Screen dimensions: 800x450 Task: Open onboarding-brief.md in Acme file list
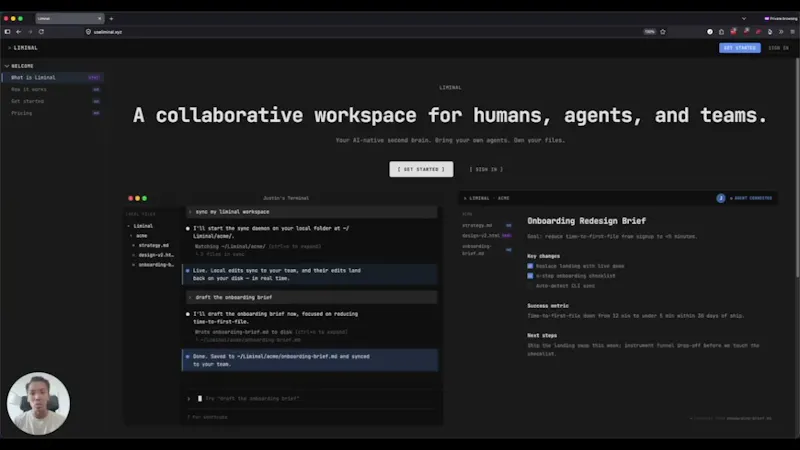pyautogui.click(x=487, y=249)
